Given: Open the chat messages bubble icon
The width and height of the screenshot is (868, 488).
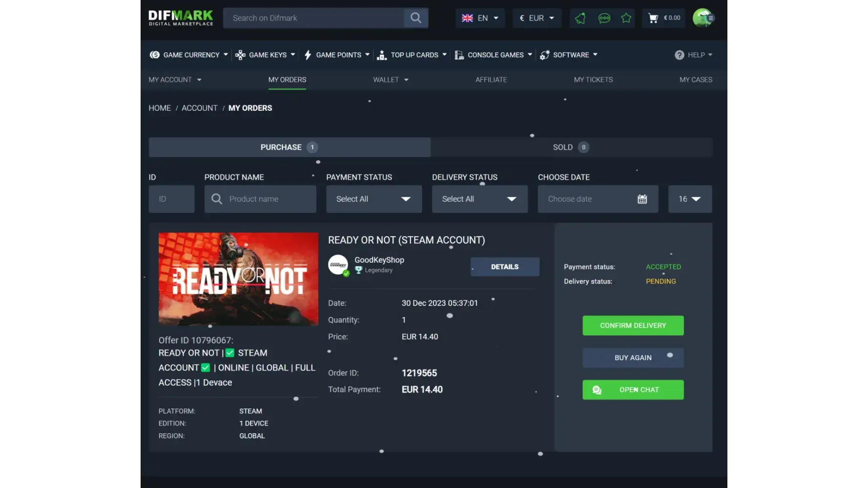Looking at the screenshot, I should click(604, 18).
